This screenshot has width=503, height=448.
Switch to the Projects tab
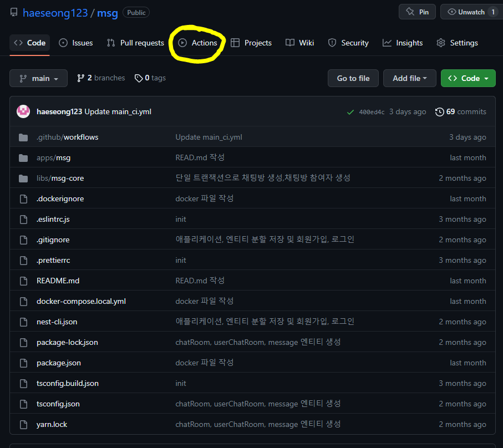[251, 43]
